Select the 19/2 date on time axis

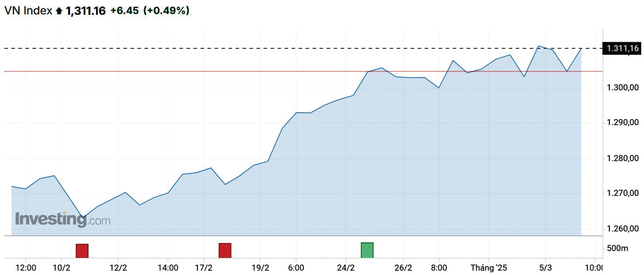click(261, 268)
